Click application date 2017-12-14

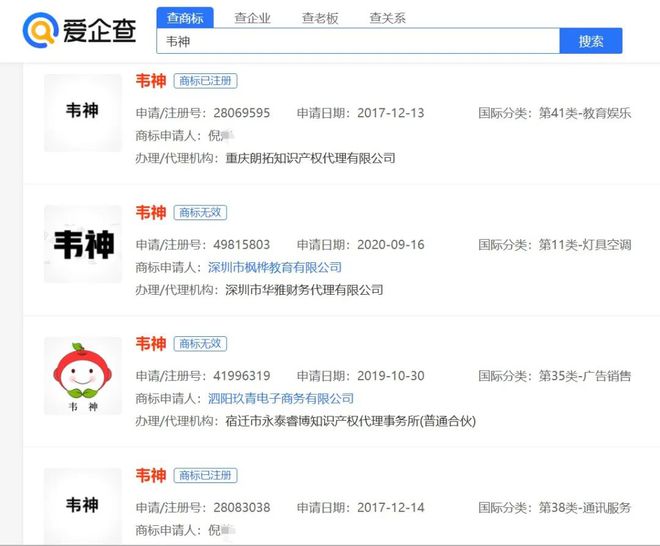pos(391,507)
